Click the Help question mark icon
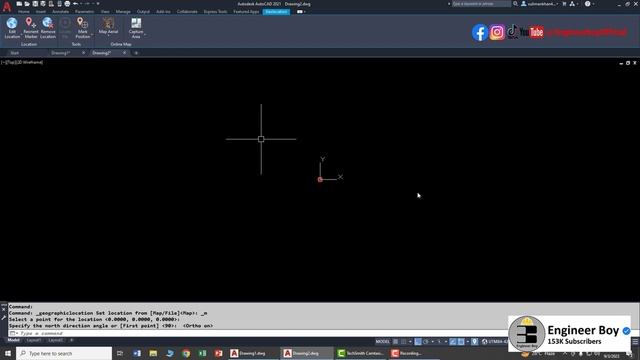 click(587, 4)
